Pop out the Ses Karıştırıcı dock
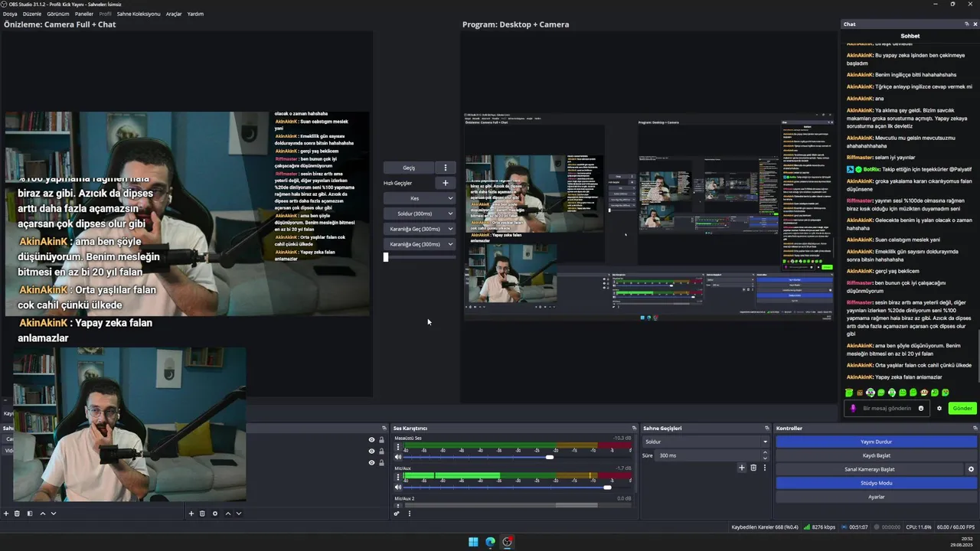The height and width of the screenshot is (551, 980). point(634,428)
